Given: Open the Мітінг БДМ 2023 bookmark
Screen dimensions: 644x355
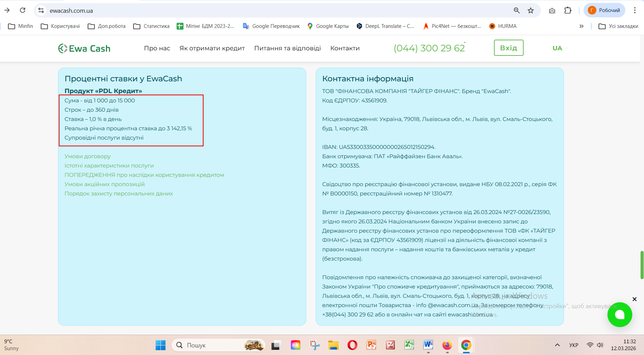Looking at the screenshot, I should tap(206, 26).
